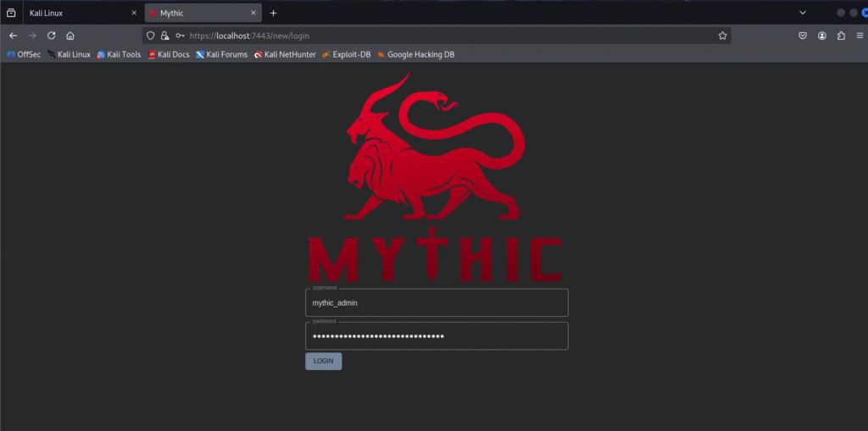This screenshot has height=431, width=868.
Task: Open the Google Hacking DB bookmark
Action: pos(415,54)
